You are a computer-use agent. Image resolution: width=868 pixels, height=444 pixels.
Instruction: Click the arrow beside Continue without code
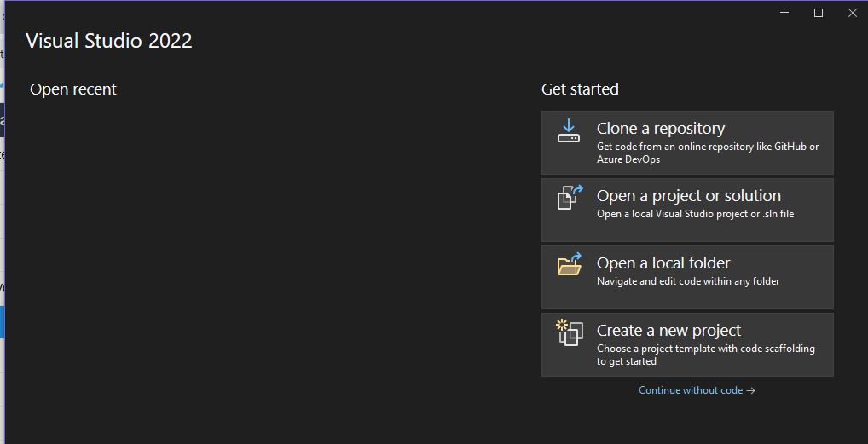click(750, 390)
